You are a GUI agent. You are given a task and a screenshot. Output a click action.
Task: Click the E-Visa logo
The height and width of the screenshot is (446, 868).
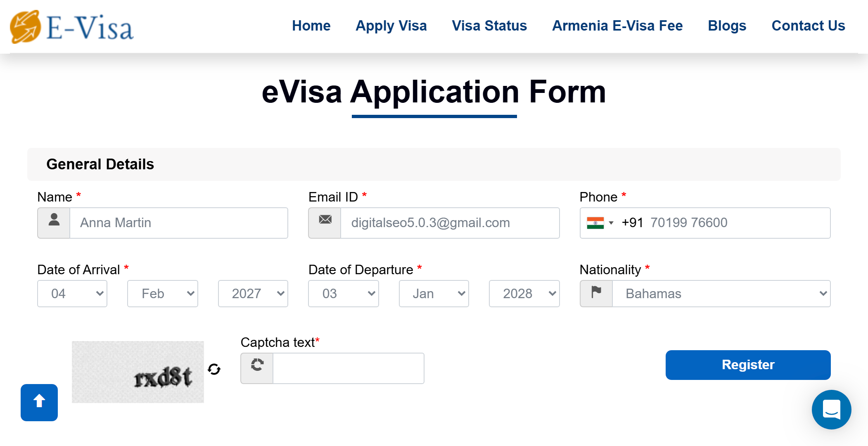click(72, 27)
